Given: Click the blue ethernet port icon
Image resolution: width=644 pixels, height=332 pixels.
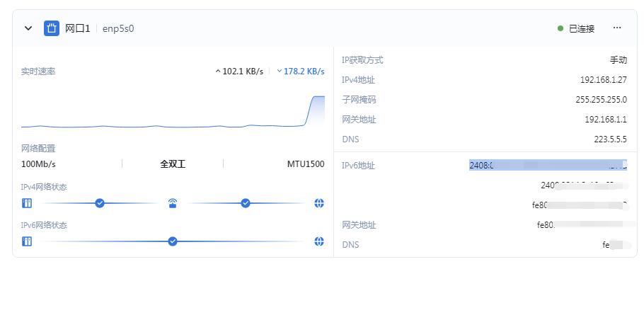Looking at the screenshot, I should coord(52,28).
